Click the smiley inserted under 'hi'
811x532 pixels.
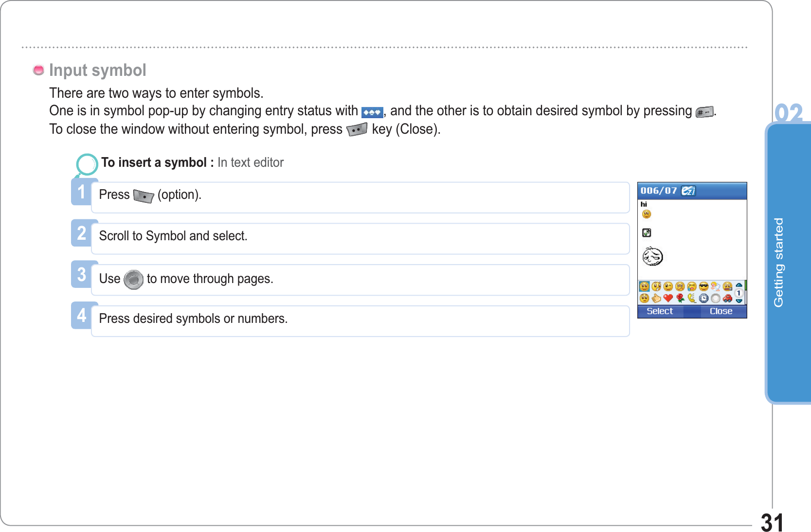(647, 214)
